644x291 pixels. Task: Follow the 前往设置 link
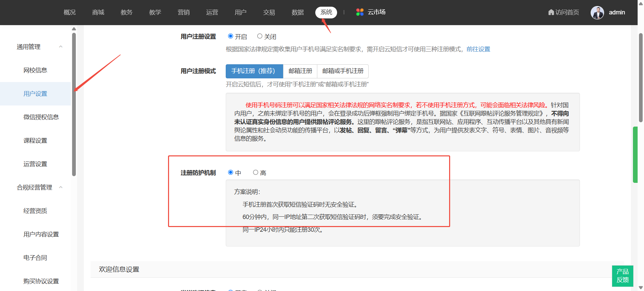coord(478,49)
